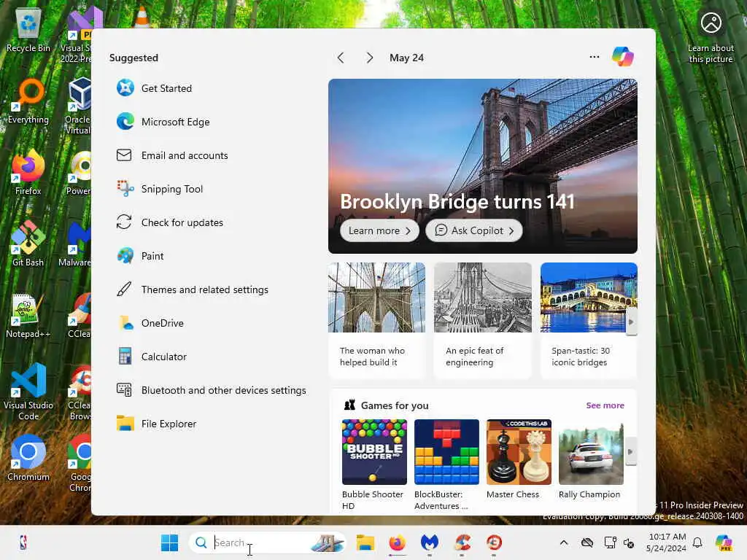
Task: Open Email and accounts settings
Action: point(172,155)
